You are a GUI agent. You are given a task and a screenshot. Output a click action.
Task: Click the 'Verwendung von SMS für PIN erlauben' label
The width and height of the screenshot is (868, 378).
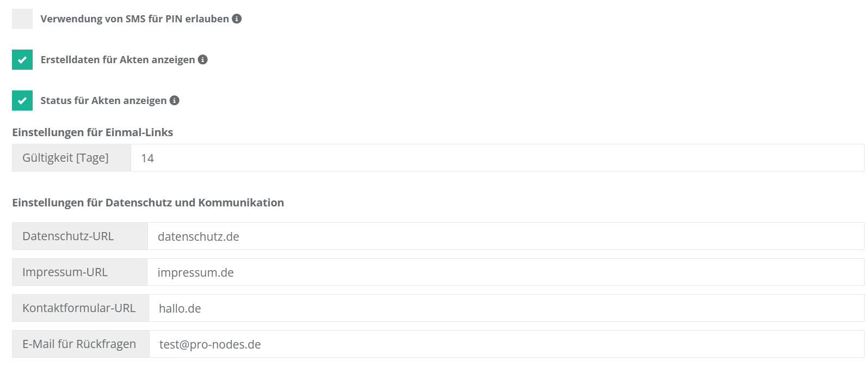pyautogui.click(x=134, y=19)
